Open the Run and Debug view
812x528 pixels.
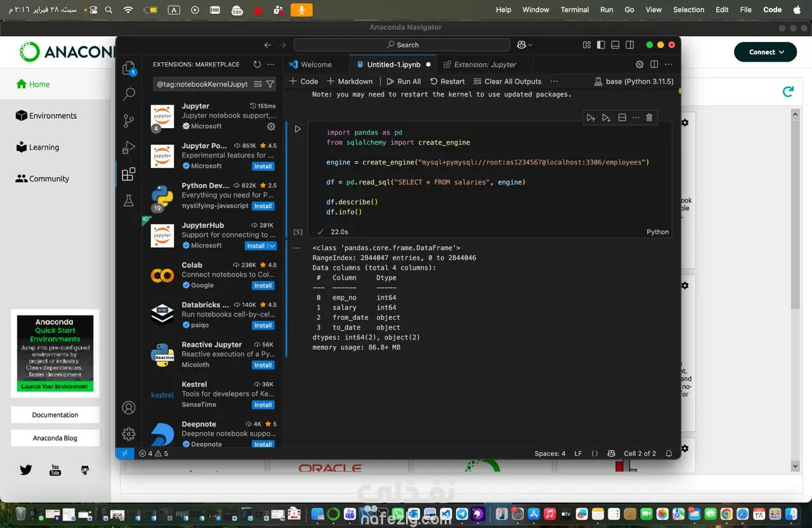click(129, 147)
